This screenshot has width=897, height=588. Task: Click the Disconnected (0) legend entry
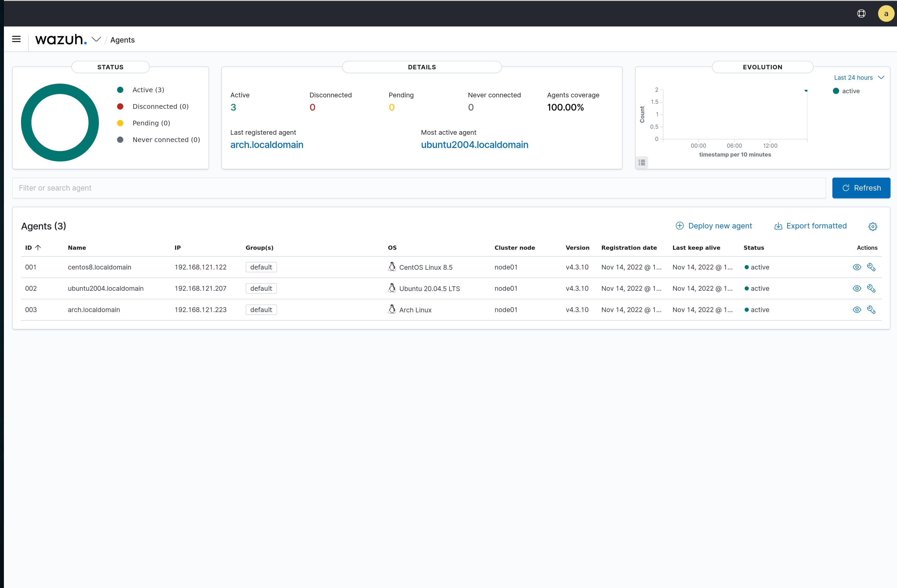click(153, 106)
